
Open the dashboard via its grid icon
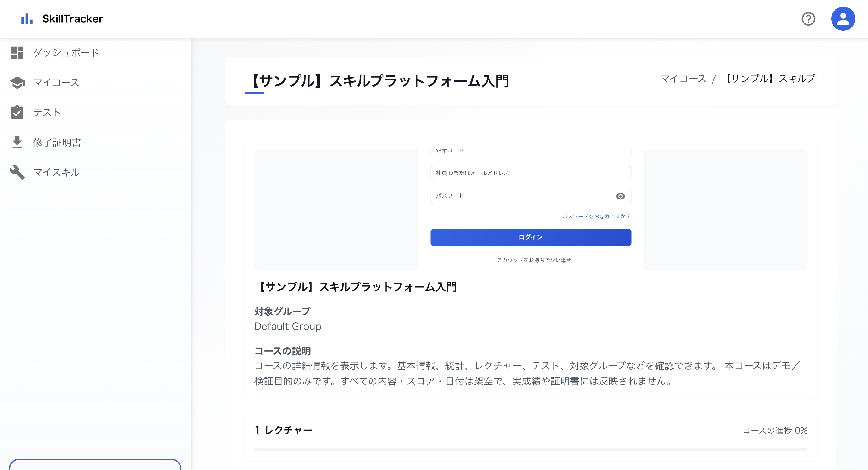coord(17,53)
